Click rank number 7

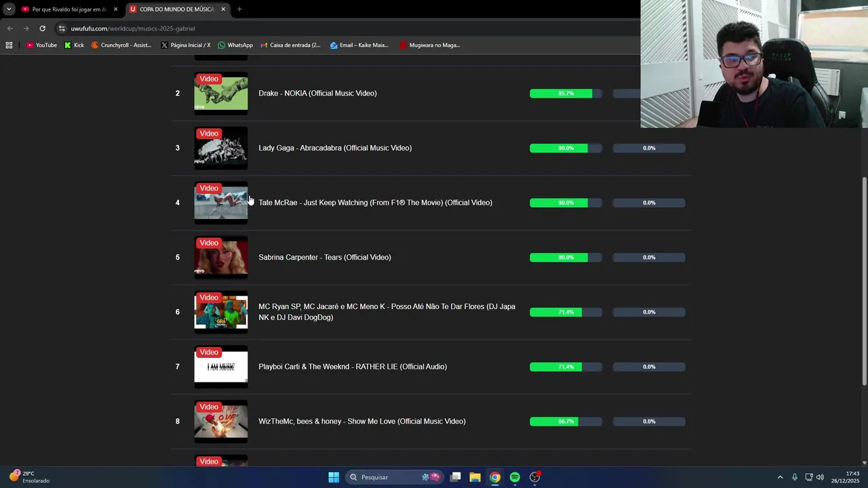pos(178,367)
